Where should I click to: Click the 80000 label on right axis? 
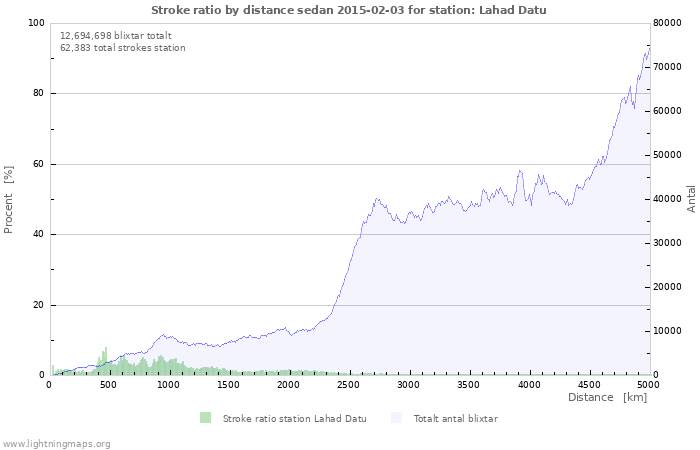(669, 23)
